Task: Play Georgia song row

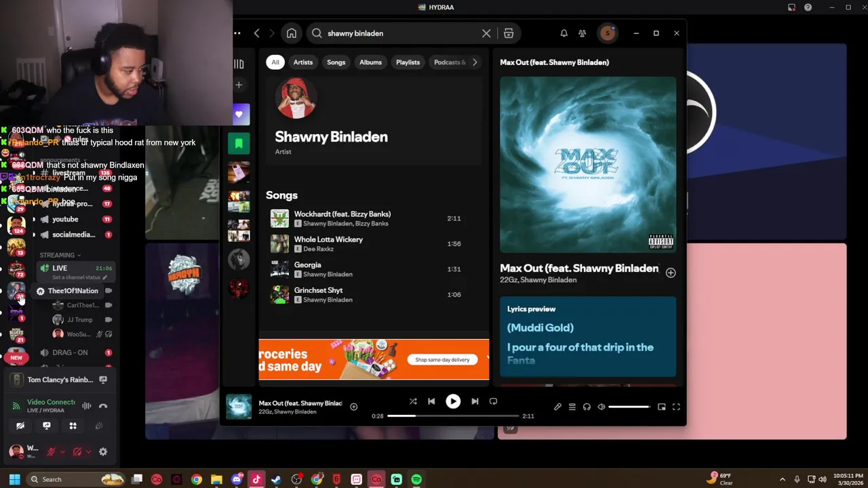Action: pyautogui.click(x=373, y=269)
